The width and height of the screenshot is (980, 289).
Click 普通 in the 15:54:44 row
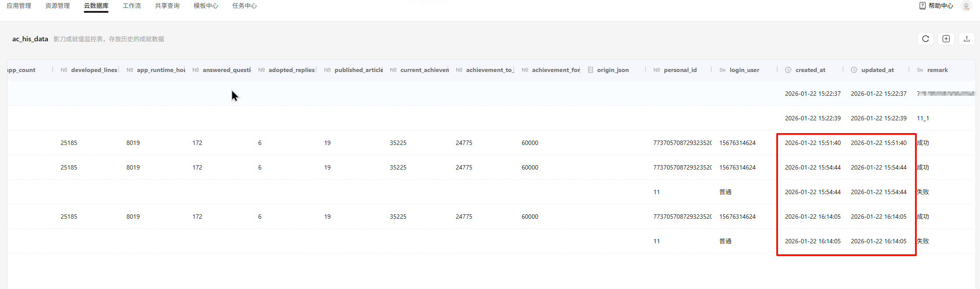tap(725, 192)
